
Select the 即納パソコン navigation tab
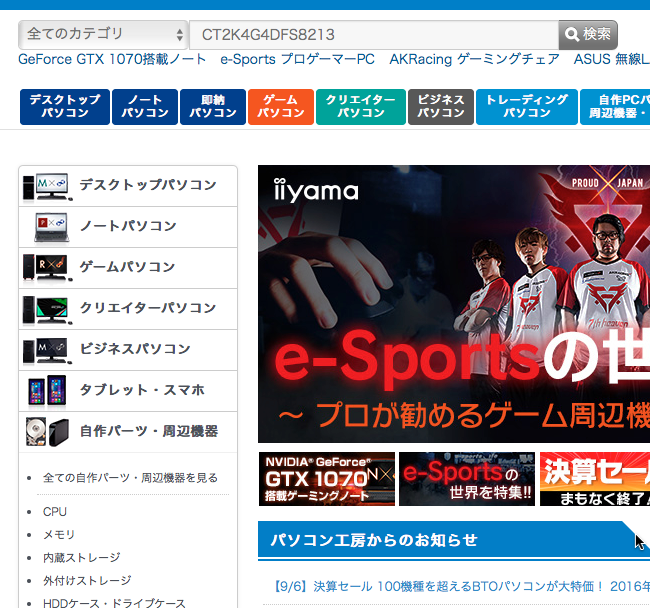coord(213,107)
